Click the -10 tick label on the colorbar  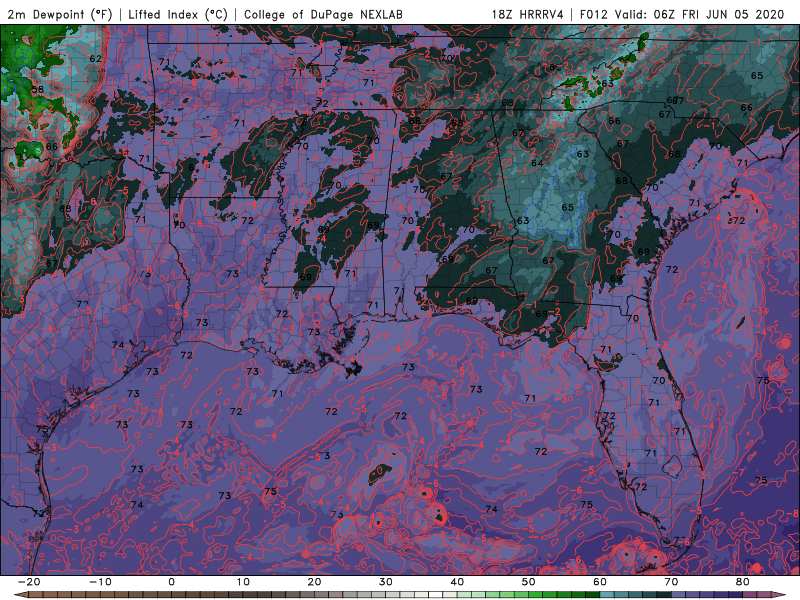(100, 582)
